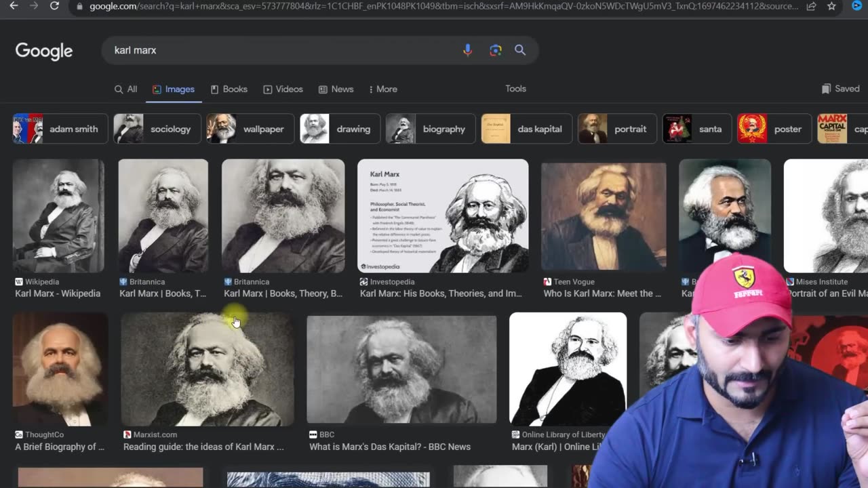Open the Online Library of Liberty sketch thumbnail
This screenshot has height=488, width=868.
coord(568,369)
